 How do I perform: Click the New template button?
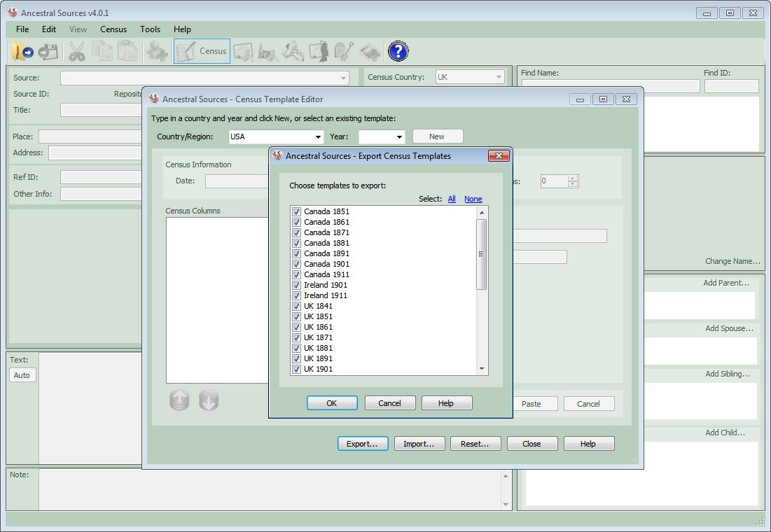pos(438,136)
